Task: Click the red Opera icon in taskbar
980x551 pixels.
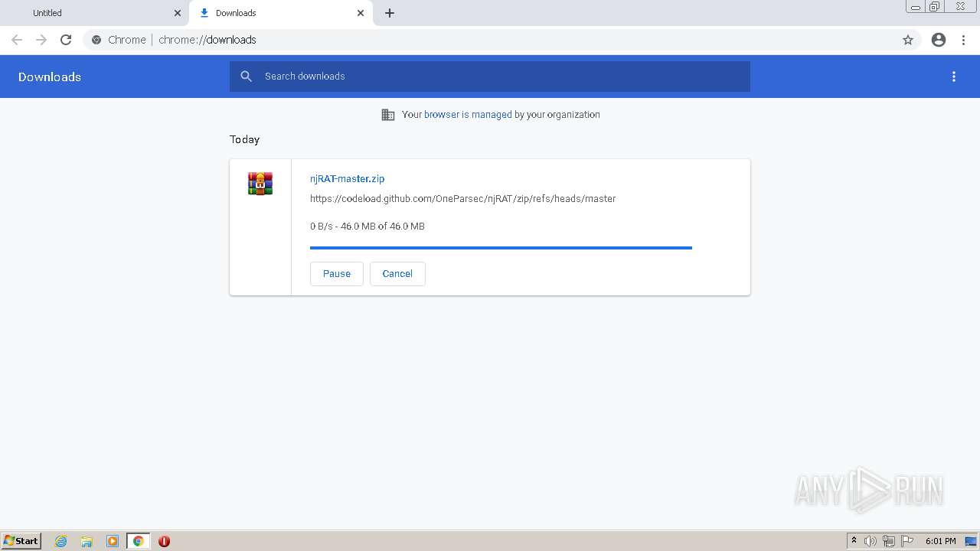Action: coord(164,541)
